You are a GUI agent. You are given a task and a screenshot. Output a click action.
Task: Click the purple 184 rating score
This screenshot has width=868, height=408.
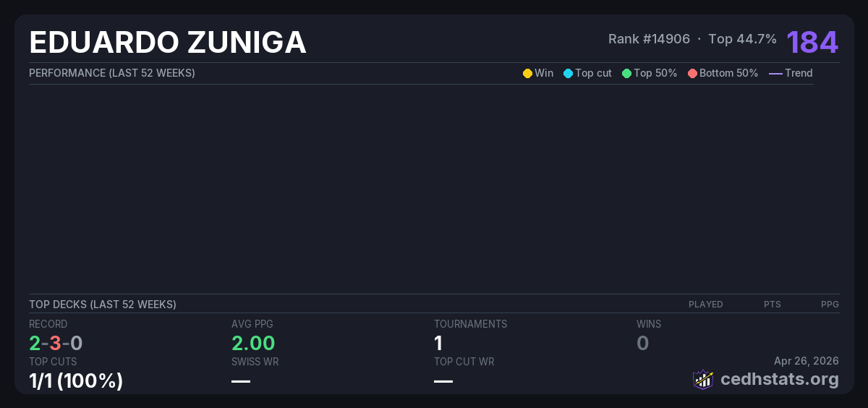tap(812, 42)
